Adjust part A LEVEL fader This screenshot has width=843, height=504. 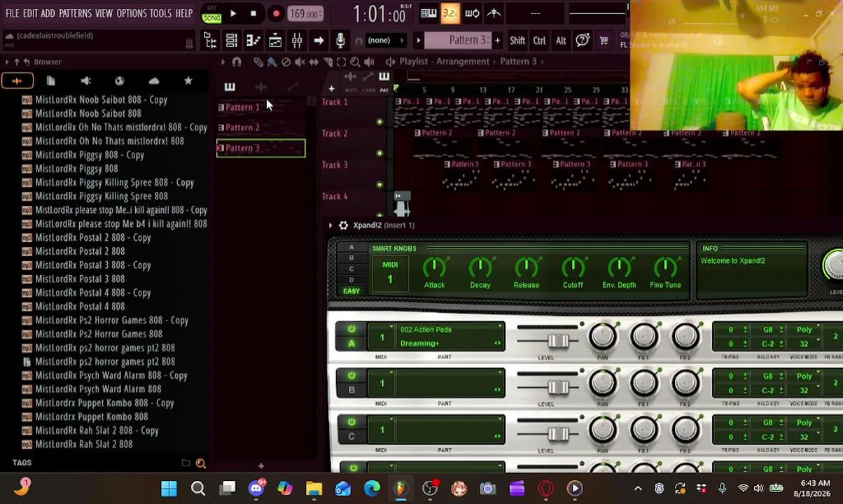558,341
